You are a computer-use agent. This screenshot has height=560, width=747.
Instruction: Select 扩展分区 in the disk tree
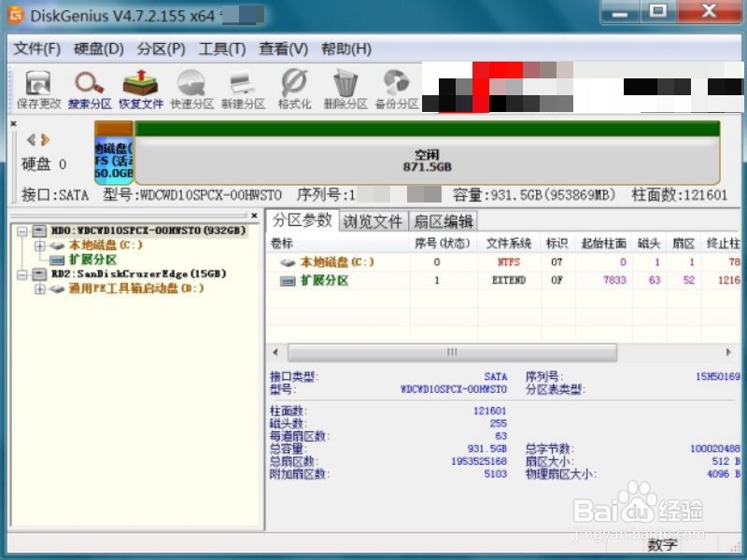(x=92, y=259)
